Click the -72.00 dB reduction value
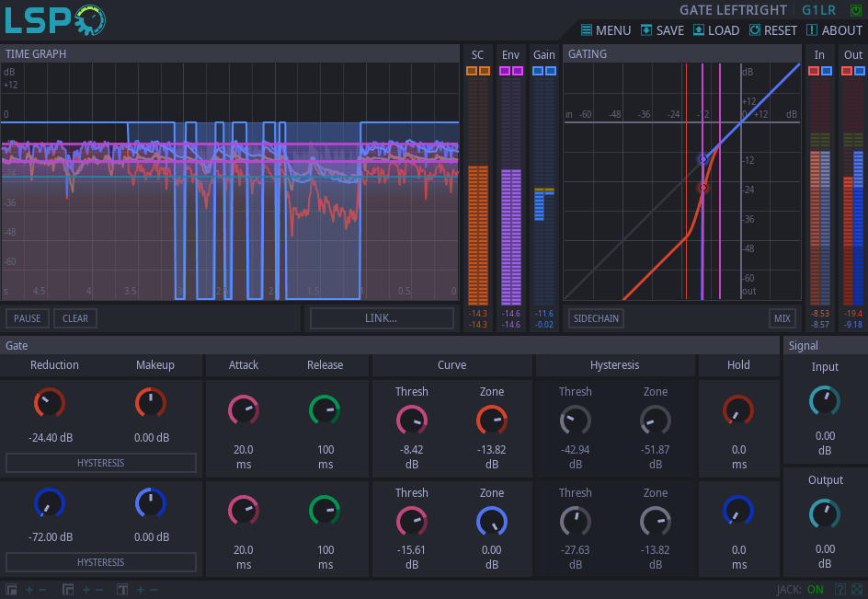The width and height of the screenshot is (868, 599). coord(51,537)
